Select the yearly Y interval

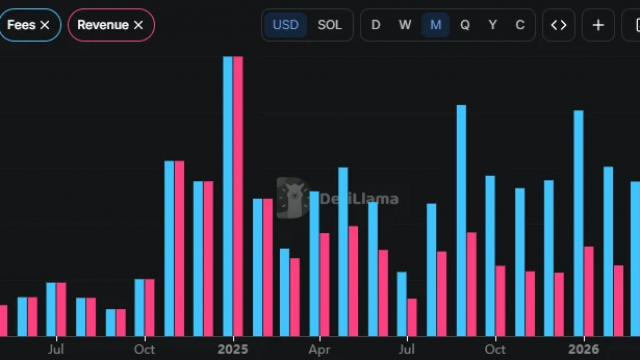click(493, 25)
